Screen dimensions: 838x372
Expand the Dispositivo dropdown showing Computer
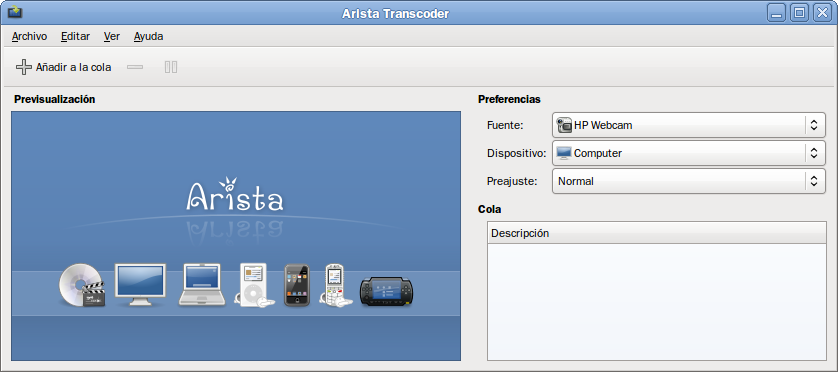pyautogui.click(x=688, y=153)
